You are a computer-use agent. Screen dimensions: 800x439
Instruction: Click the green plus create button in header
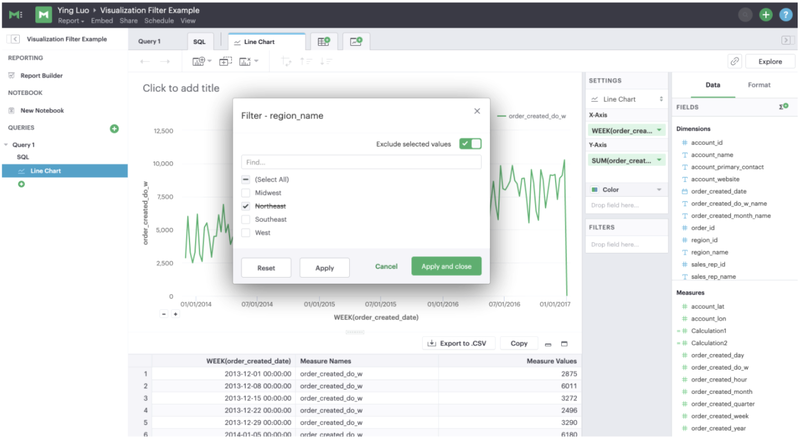765,15
